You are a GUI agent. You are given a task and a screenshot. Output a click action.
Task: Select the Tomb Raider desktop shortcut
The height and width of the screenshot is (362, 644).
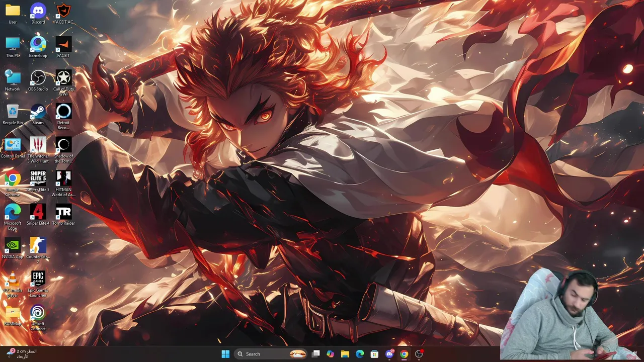click(x=63, y=215)
